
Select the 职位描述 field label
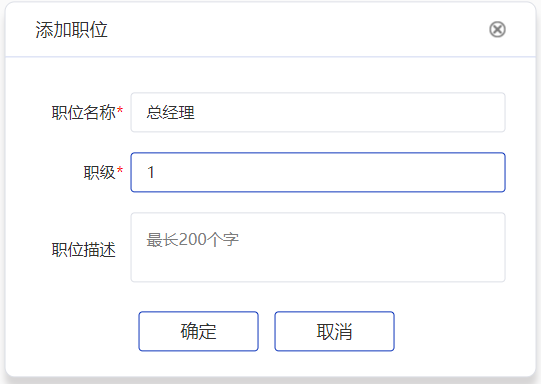[83, 249]
